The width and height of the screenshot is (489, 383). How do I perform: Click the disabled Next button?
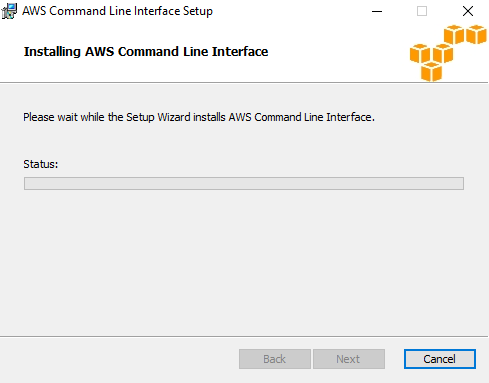coord(349,359)
